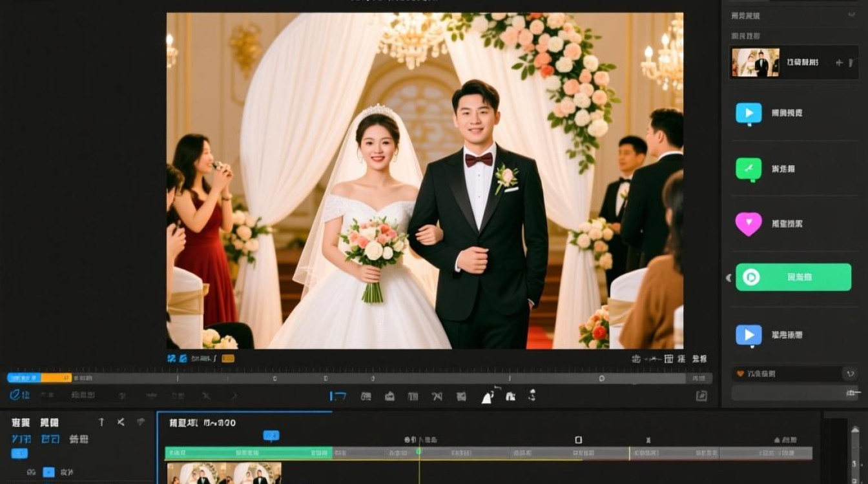868x484 pixels.
Task: Click the blue badge in the timeline left panel
Action: 19,454
